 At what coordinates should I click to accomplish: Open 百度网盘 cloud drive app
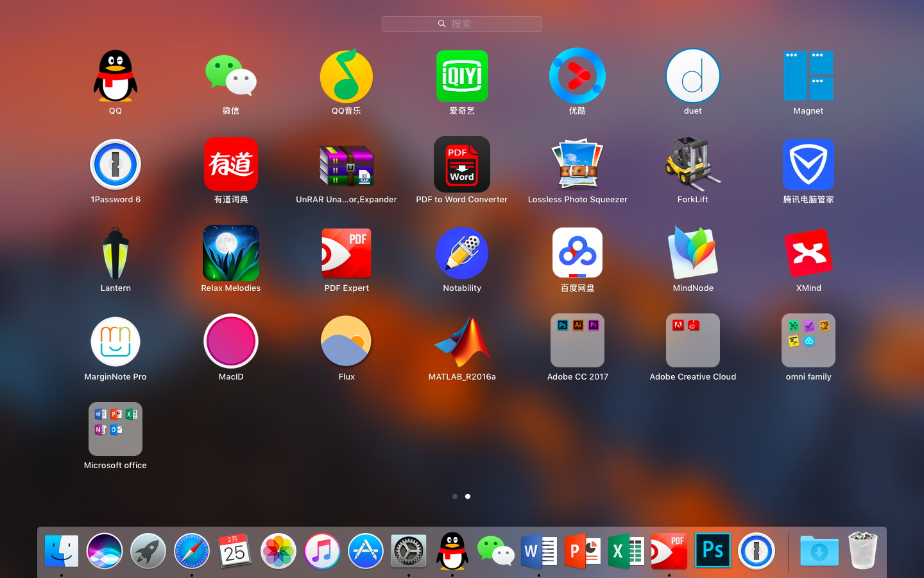pos(577,254)
